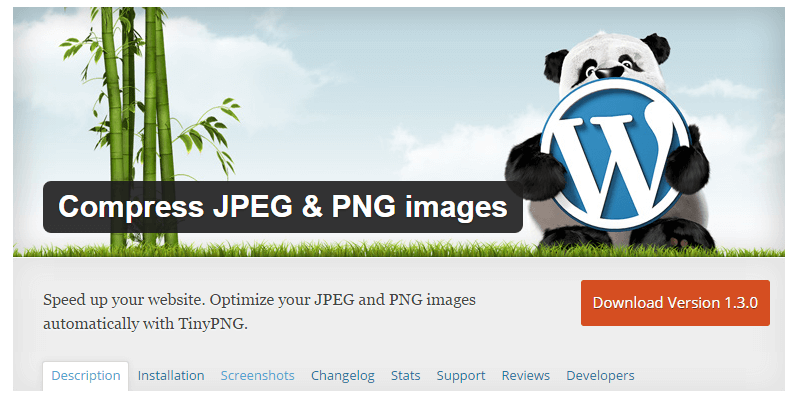
Task: Click the "Compress JPEG & PNG images" title
Action: 283,207
